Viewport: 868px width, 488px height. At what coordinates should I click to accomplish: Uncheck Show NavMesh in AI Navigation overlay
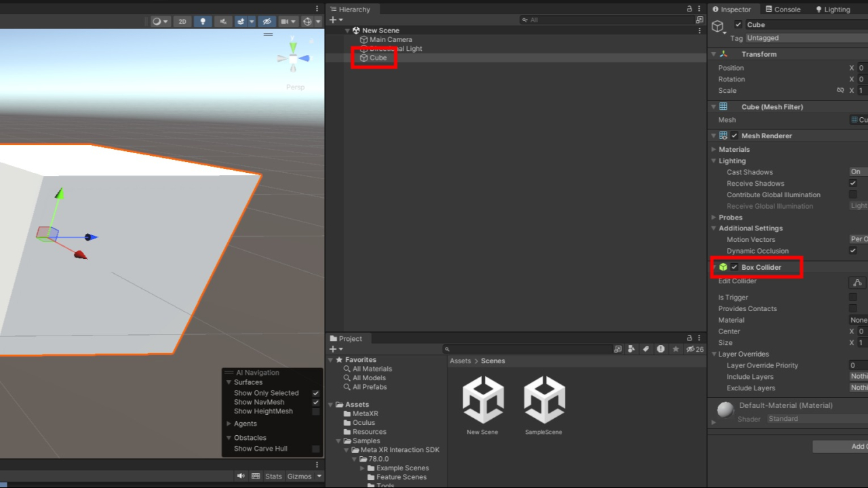pyautogui.click(x=315, y=402)
